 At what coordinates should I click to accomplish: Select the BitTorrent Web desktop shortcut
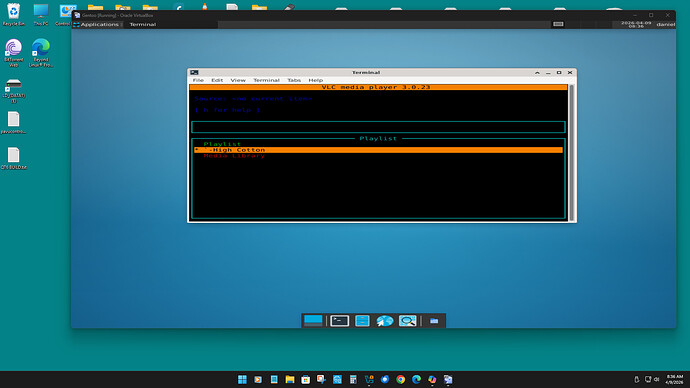pyautogui.click(x=14, y=53)
